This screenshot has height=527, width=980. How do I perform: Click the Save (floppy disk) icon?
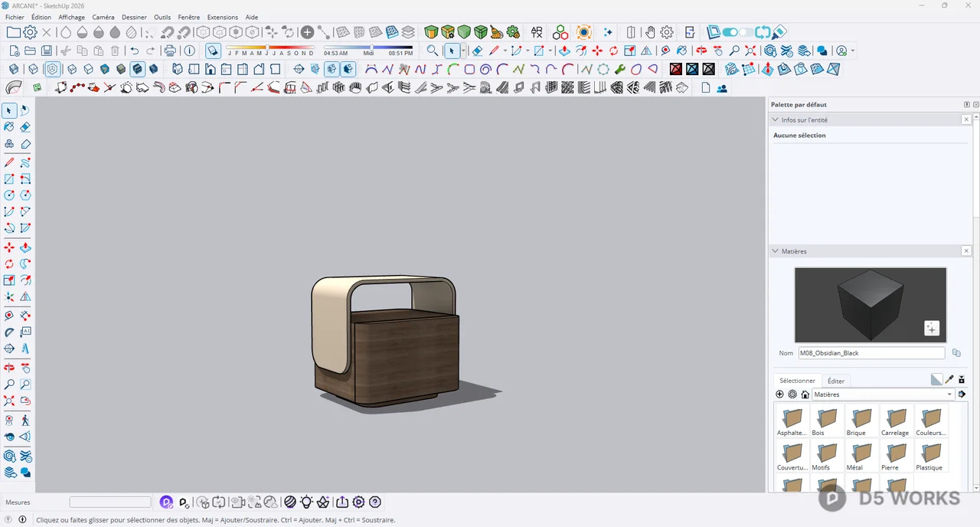click(47, 51)
